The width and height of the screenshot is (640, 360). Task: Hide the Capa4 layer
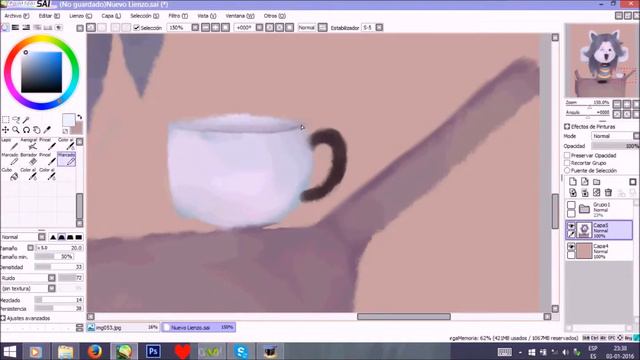[571, 247]
